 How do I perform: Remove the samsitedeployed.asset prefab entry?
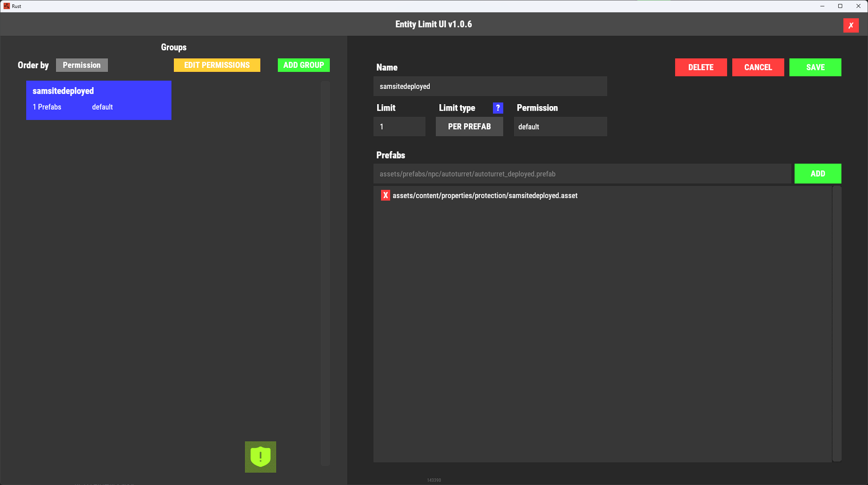coord(385,195)
